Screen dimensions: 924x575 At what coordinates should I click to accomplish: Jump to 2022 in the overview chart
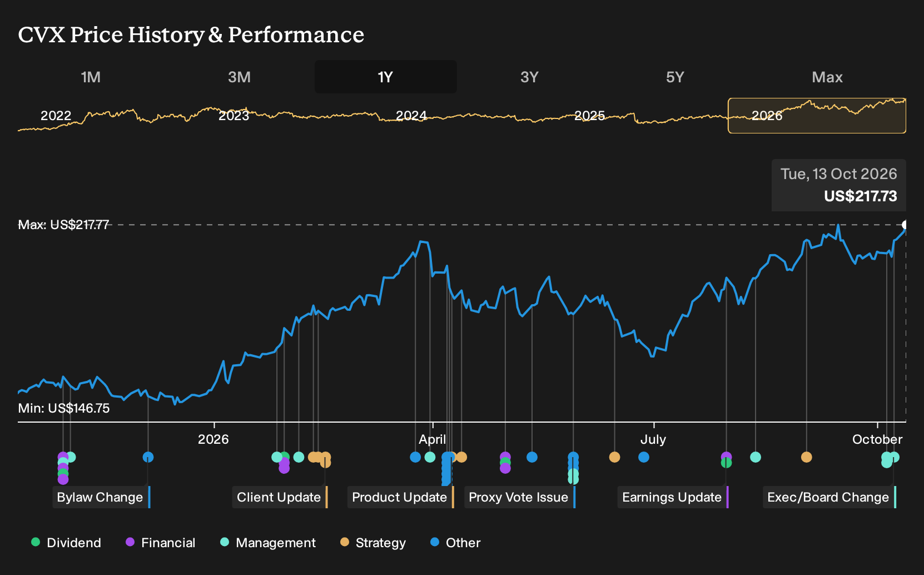[56, 116]
